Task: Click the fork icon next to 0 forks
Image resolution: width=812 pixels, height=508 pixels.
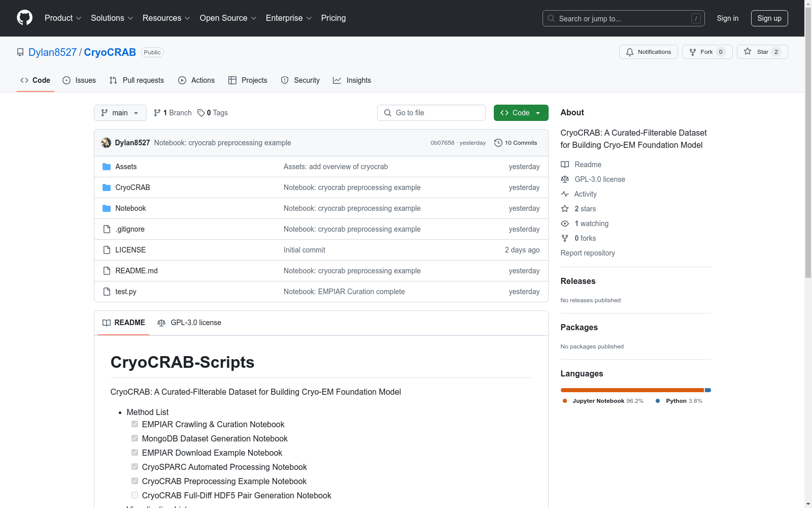Action: 565,238
